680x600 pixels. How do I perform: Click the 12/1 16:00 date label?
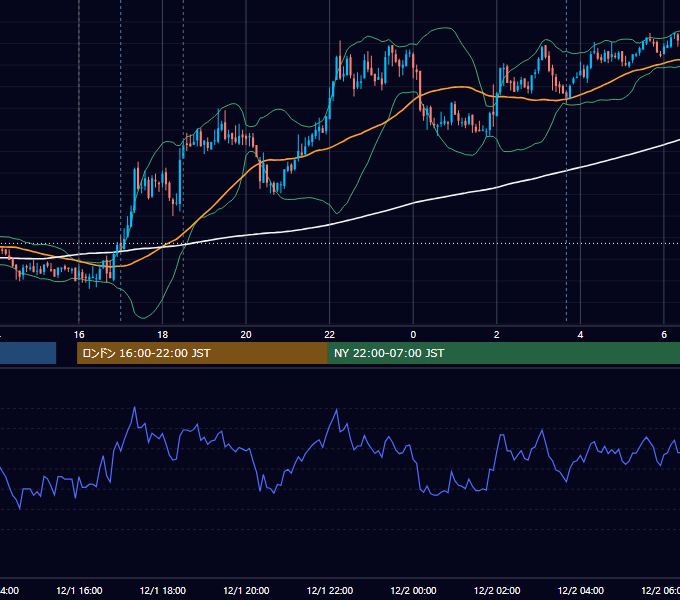[79, 590]
